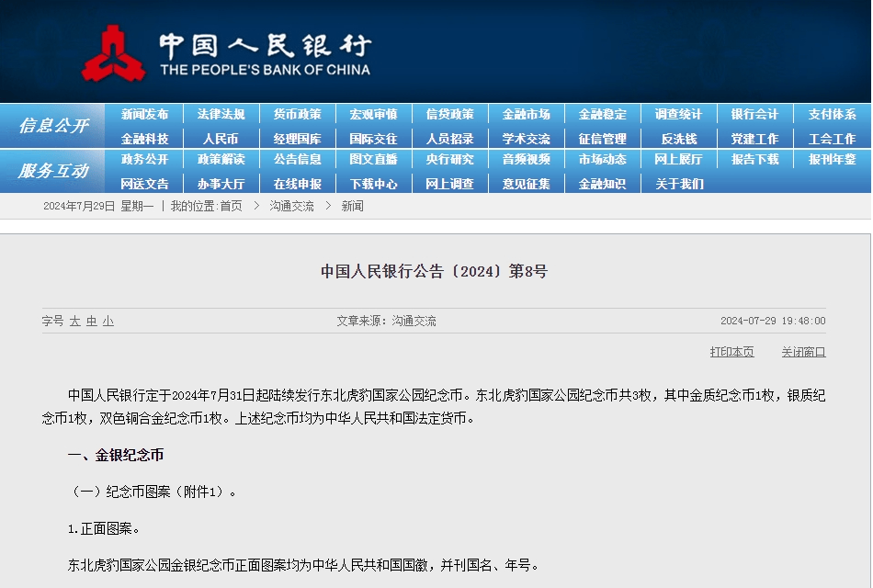Go to 新闻 in breadcrumb
Viewport: 873px width, 588px height.
click(x=353, y=207)
